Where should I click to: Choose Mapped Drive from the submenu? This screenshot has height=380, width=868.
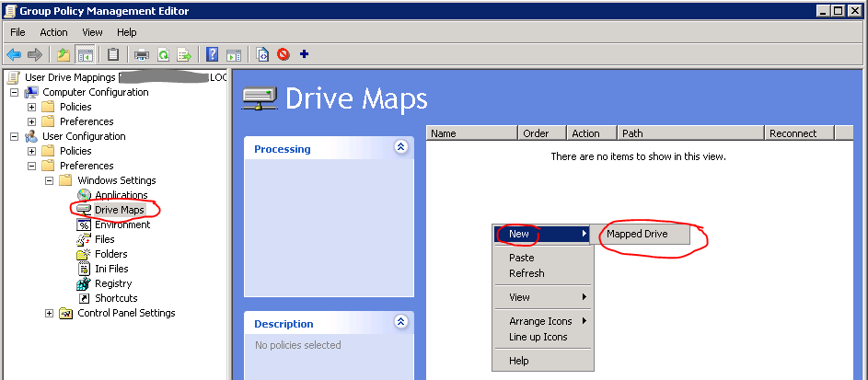637,235
